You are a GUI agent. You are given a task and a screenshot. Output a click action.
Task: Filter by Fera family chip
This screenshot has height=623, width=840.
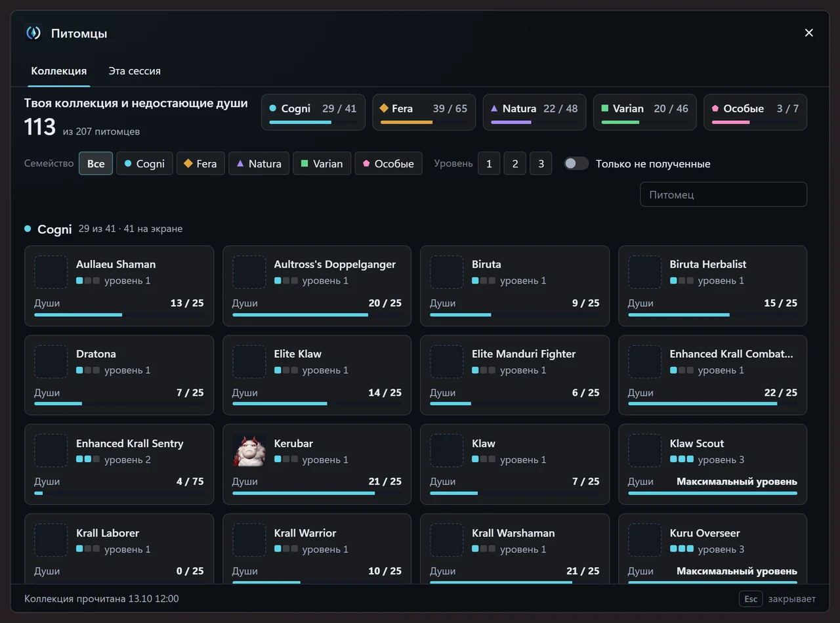tap(201, 163)
